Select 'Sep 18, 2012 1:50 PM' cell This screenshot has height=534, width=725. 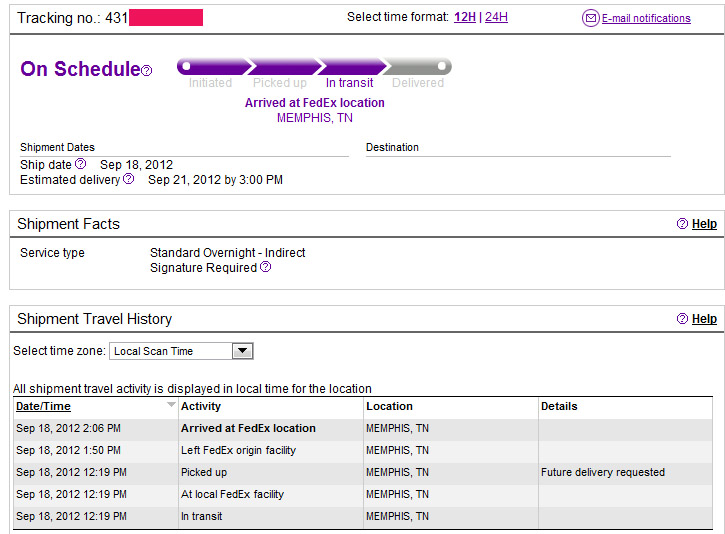[68, 450]
